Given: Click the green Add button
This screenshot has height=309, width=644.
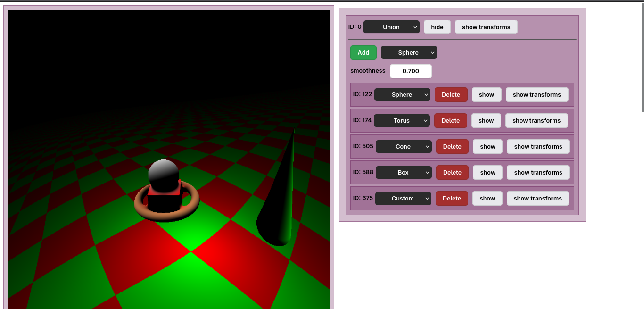Looking at the screenshot, I should click(363, 52).
